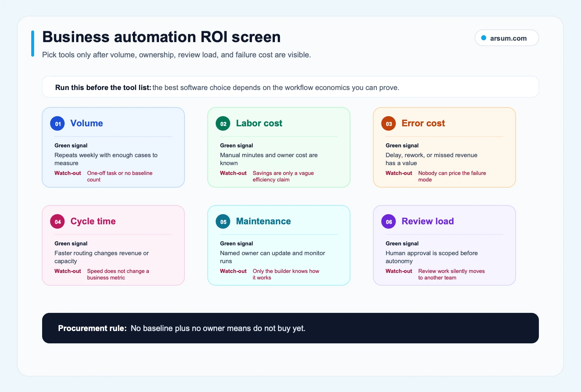Click the 05 badge on Maintenance card

(x=223, y=222)
